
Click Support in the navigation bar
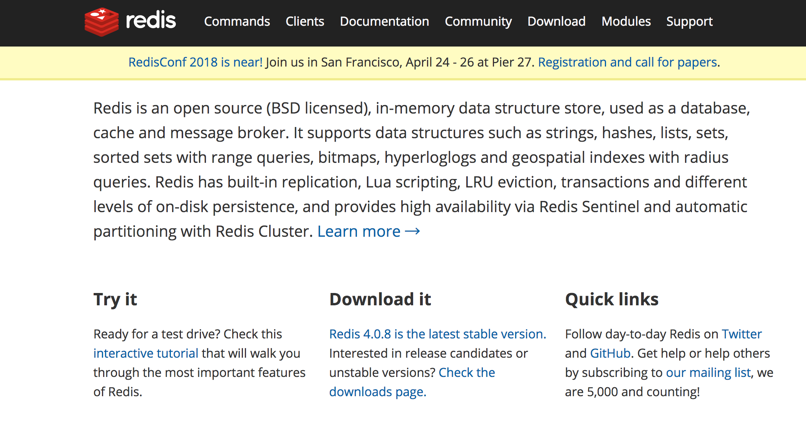[x=689, y=21]
